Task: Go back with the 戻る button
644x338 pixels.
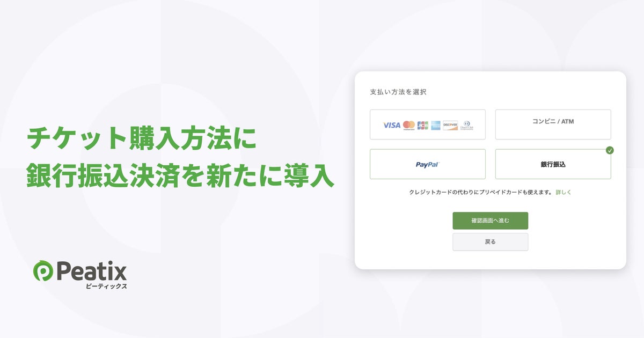Action: [490, 242]
